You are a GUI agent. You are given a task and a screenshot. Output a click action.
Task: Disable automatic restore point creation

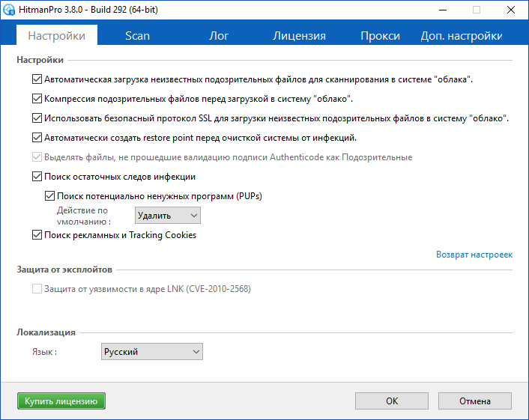pyautogui.click(x=37, y=138)
